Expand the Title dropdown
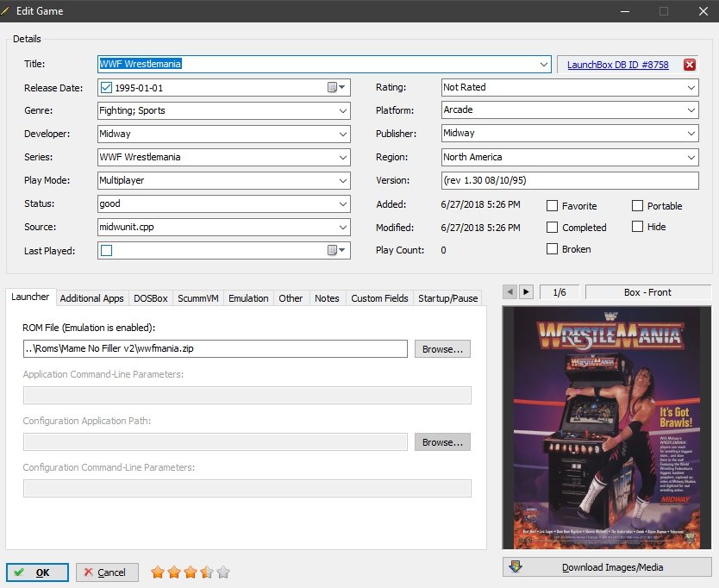Image resolution: width=719 pixels, height=588 pixels. click(x=544, y=64)
